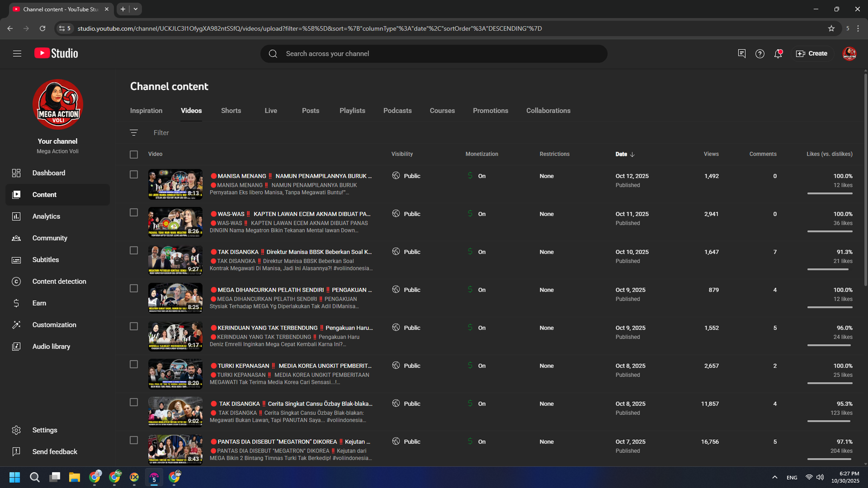Toggle the hamburger menu to collapse sidebar
The width and height of the screenshot is (868, 488).
point(17,54)
